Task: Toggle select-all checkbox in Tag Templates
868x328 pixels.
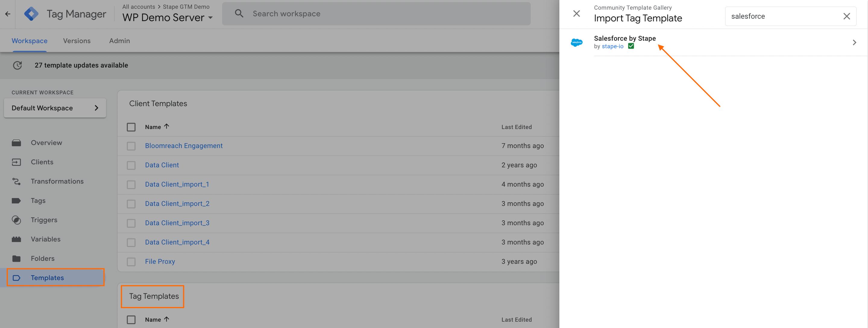Action: click(131, 320)
